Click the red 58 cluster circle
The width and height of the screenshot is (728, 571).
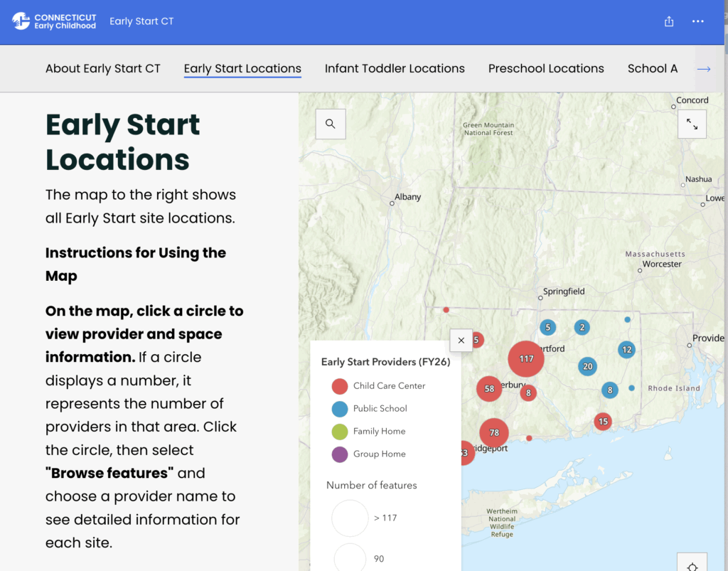(x=489, y=389)
